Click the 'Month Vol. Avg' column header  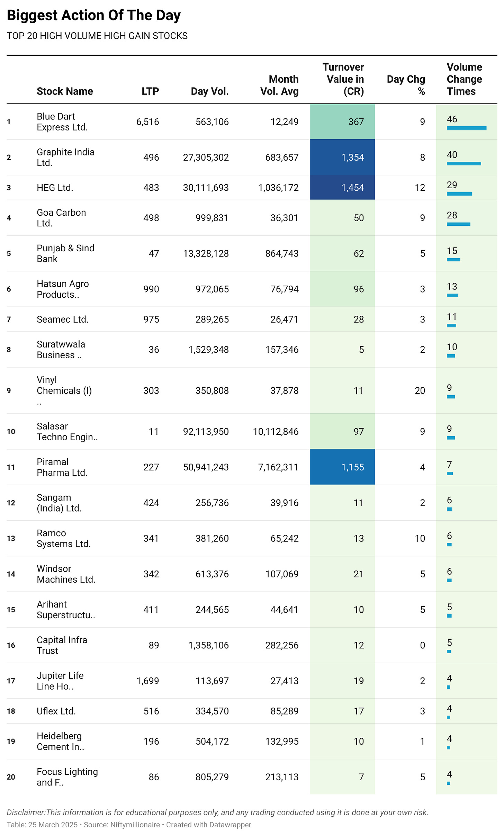tap(280, 85)
